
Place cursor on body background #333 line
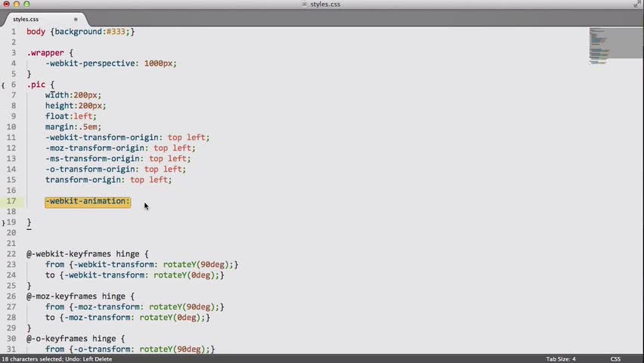click(x=80, y=32)
